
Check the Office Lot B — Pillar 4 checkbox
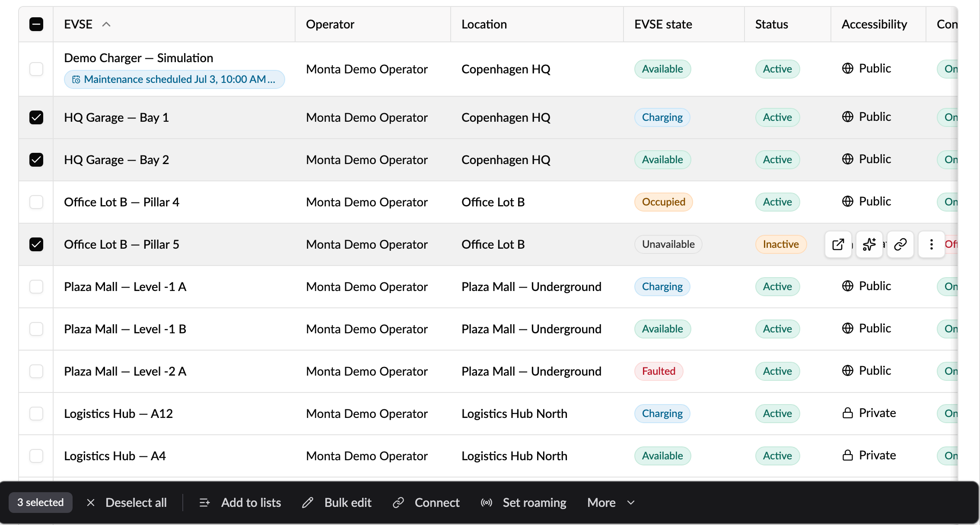click(36, 202)
